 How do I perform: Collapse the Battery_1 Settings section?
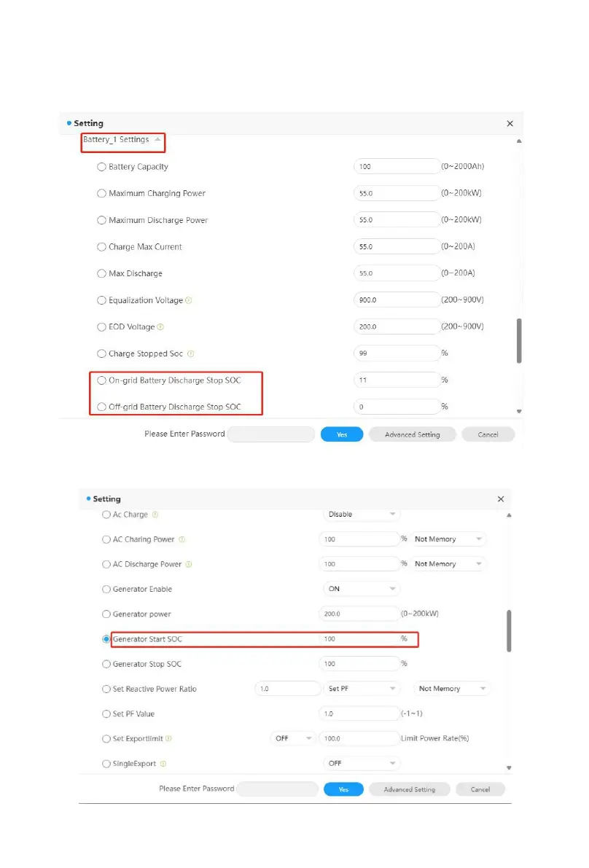pos(157,139)
